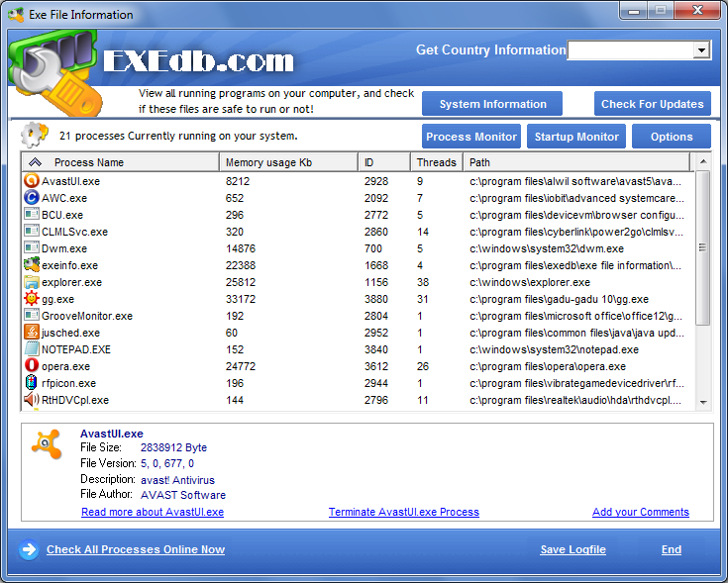Click the process list scroll down arrow
The width and height of the screenshot is (728, 583).
[703, 403]
